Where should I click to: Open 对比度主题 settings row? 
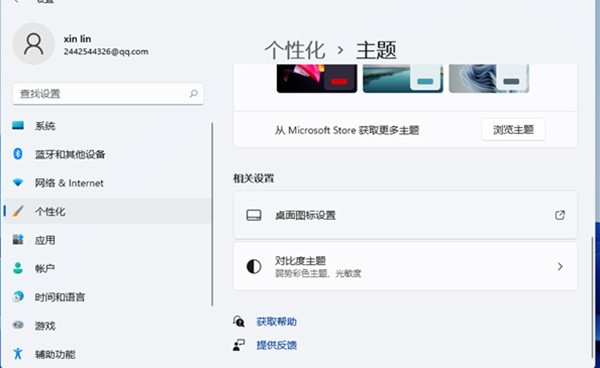coord(405,266)
